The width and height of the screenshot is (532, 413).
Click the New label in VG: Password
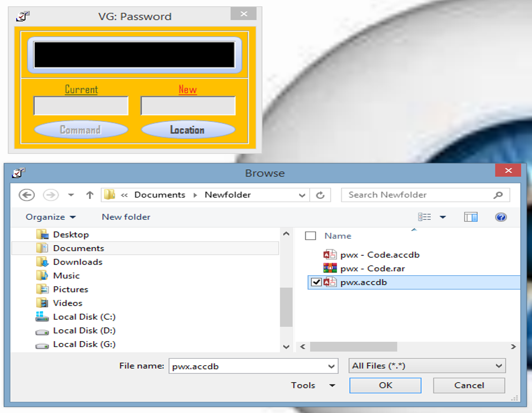[x=188, y=90]
